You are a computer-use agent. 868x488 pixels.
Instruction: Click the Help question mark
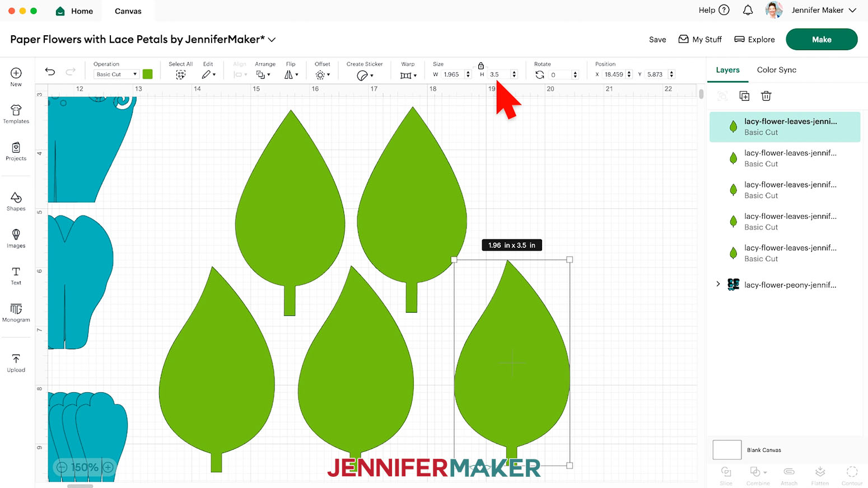click(x=724, y=10)
